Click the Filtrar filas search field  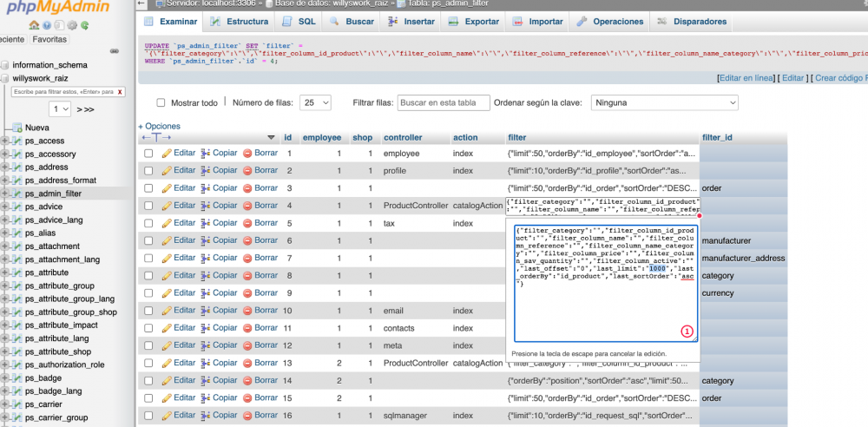point(443,102)
